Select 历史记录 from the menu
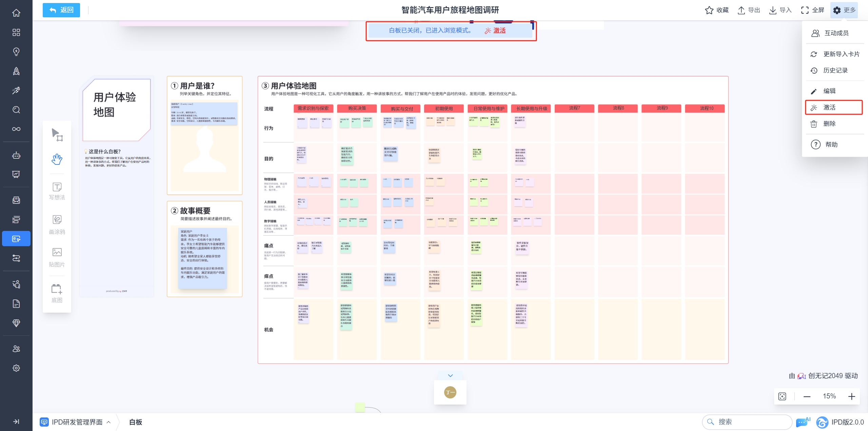Viewport: 868px width, 431px height. click(835, 71)
